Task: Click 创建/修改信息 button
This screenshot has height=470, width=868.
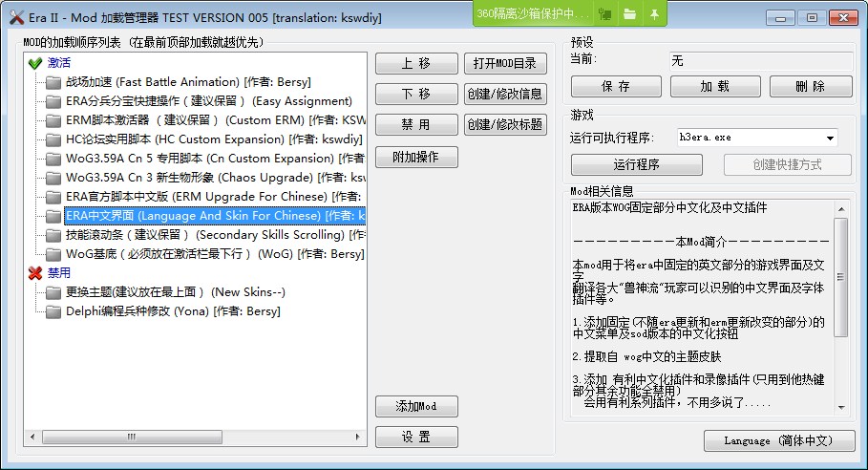Action: (505, 95)
